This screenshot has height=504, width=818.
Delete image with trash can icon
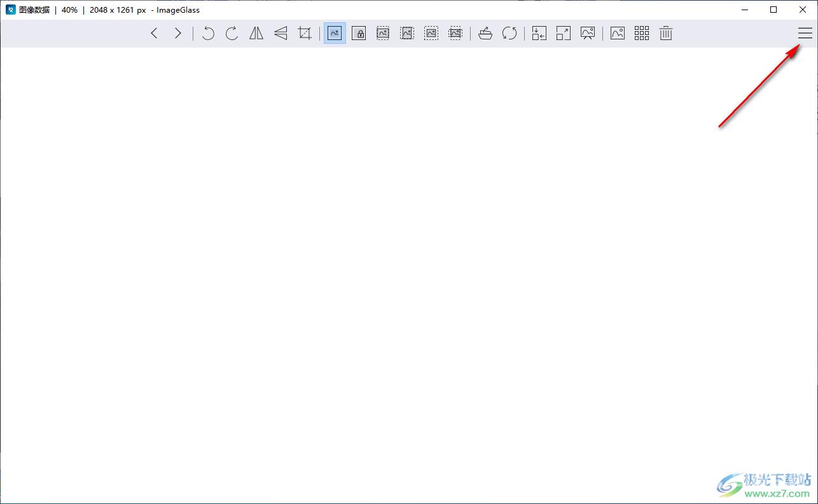[x=666, y=34]
